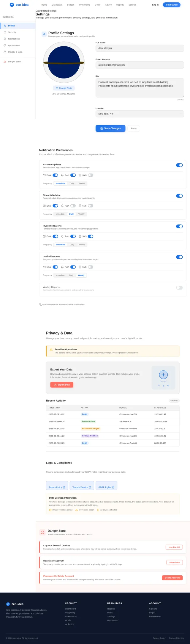190x644 pixels.
Task: Disable the Financial Advice master toggle
Action: 179,196
